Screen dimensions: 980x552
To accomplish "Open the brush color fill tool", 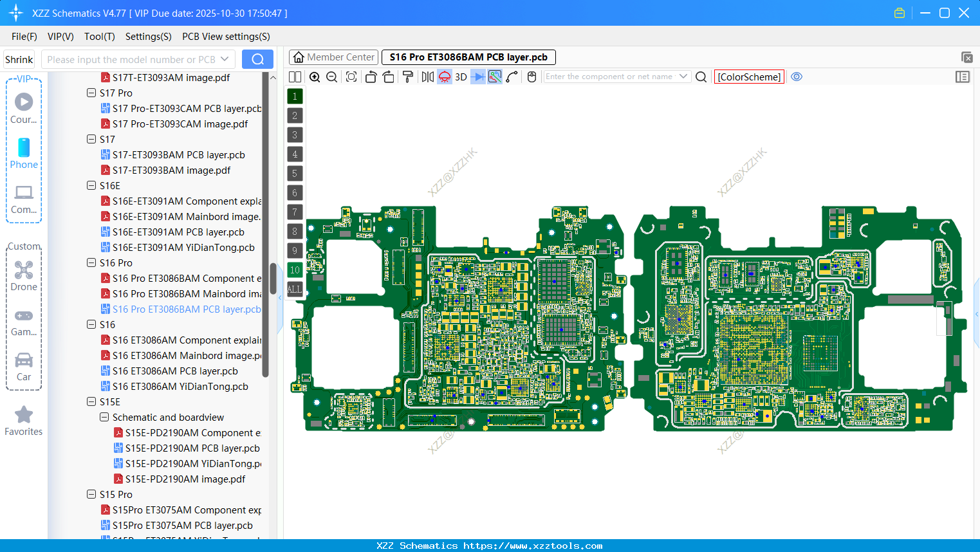I will [x=407, y=76].
